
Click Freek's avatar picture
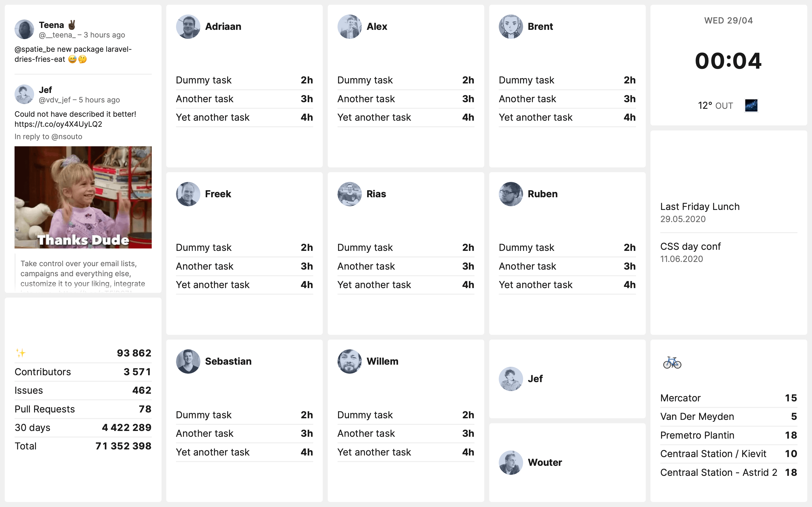[188, 194]
